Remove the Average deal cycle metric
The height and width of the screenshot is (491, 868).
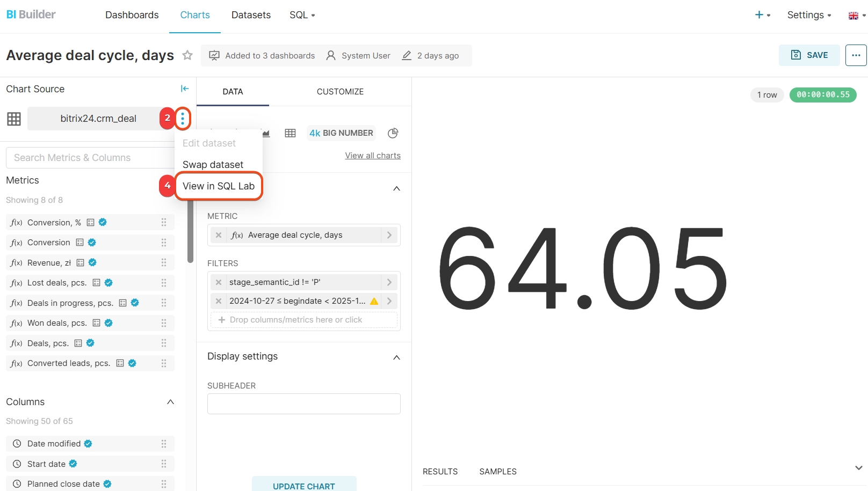pos(219,235)
